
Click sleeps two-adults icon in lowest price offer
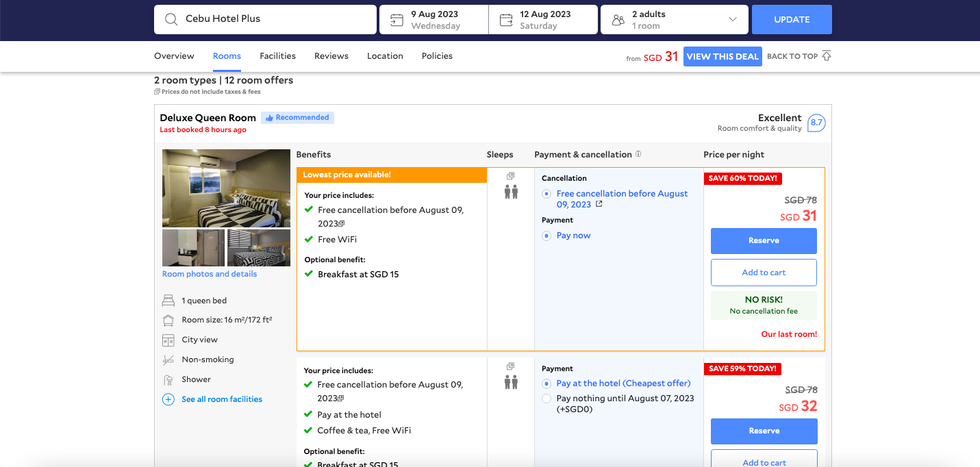(x=511, y=192)
